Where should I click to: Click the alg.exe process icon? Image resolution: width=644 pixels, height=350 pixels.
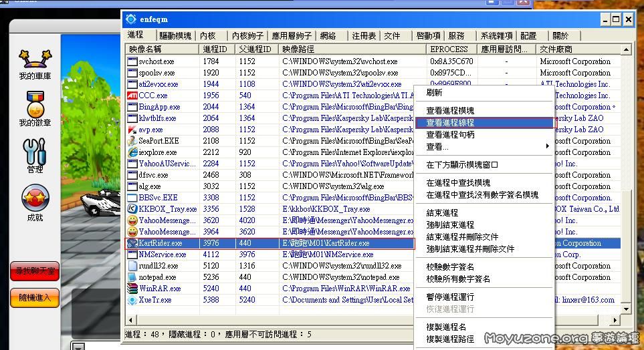[x=132, y=186]
